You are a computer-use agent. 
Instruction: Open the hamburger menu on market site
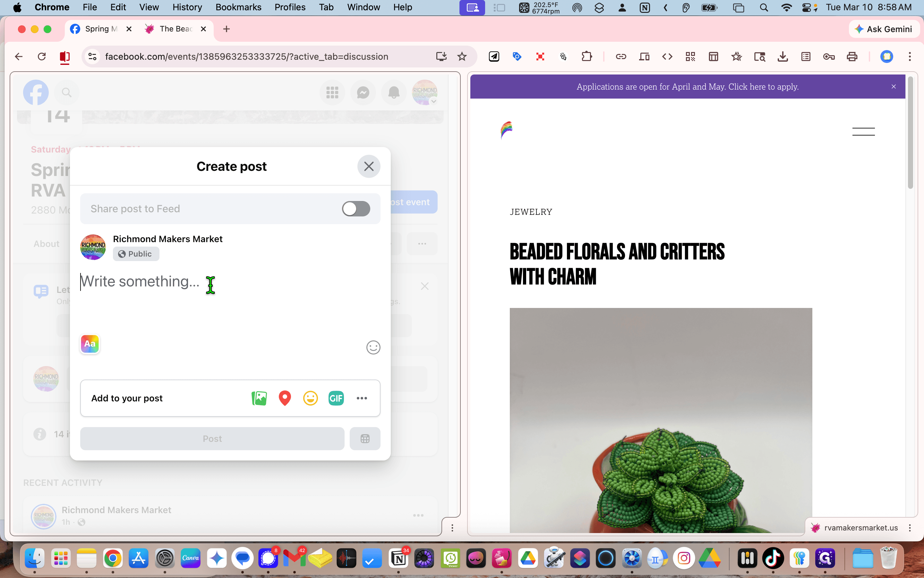click(863, 132)
